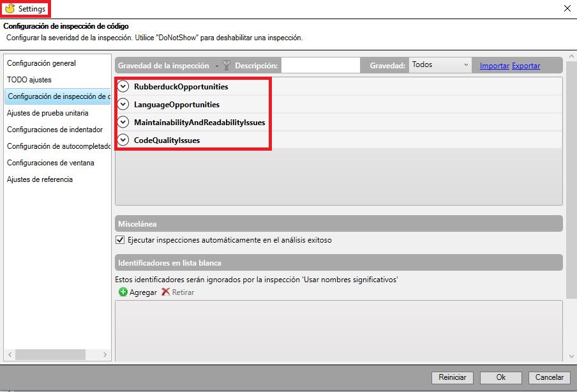This screenshot has height=392, width=577.
Task: Click the Agregar label to add identifier
Action: click(143, 292)
